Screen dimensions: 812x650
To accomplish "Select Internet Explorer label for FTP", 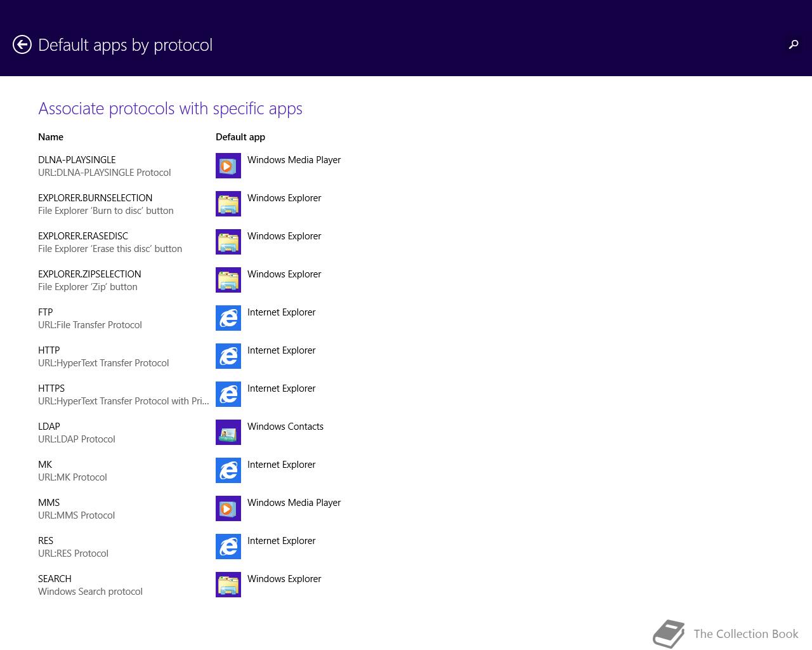I will [x=281, y=312].
